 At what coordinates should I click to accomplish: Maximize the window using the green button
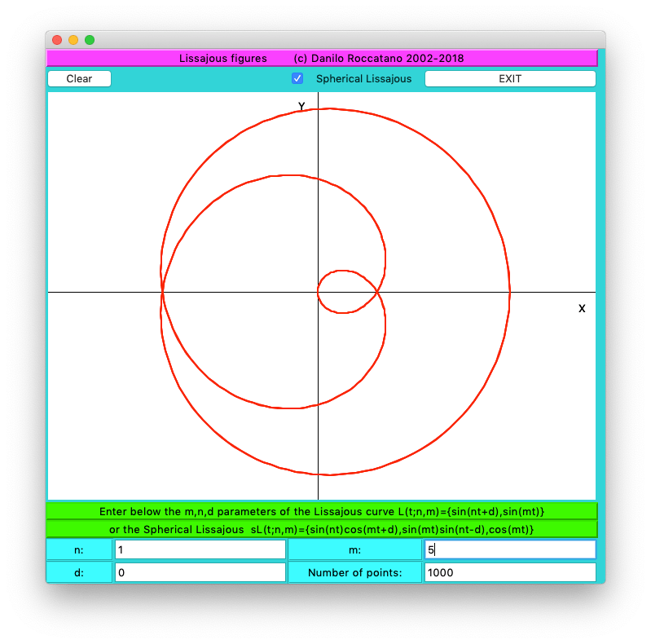click(90, 40)
